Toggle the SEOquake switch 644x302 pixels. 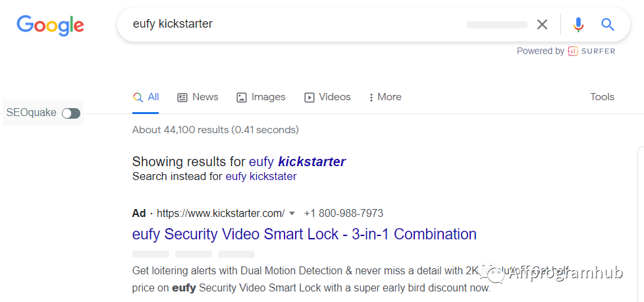71,113
